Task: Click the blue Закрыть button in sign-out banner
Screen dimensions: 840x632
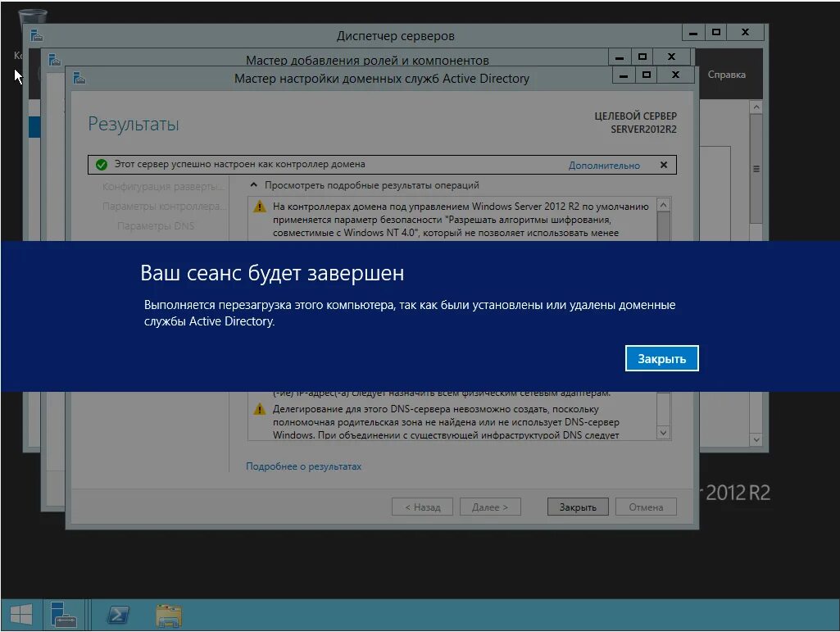Action: 661,358
